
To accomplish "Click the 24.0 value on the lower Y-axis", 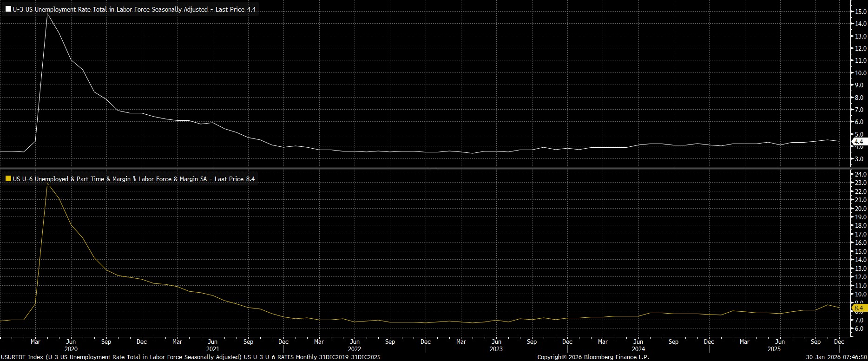I will tap(860, 174).
